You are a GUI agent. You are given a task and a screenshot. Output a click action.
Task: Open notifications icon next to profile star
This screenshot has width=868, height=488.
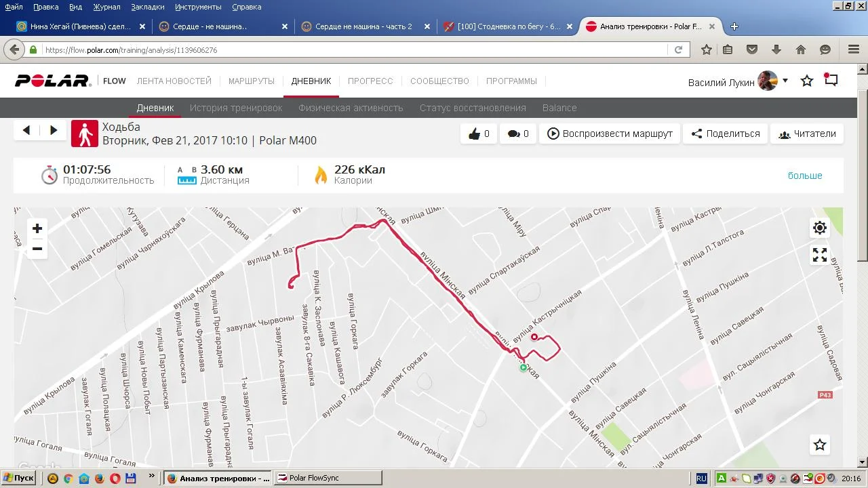831,79
